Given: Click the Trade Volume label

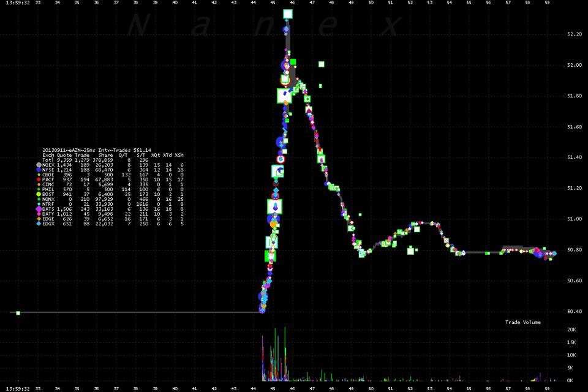Looking at the screenshot, I should pyautogui.click(x=522, y=322).
